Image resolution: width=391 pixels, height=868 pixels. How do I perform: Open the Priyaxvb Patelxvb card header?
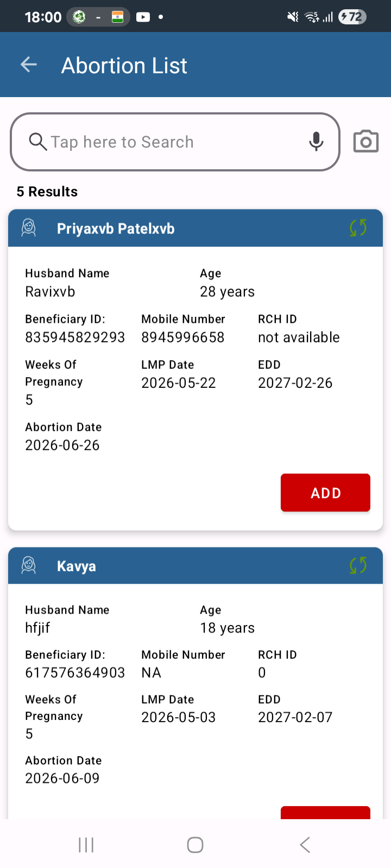pyautogui.click(x=195, y=228)
